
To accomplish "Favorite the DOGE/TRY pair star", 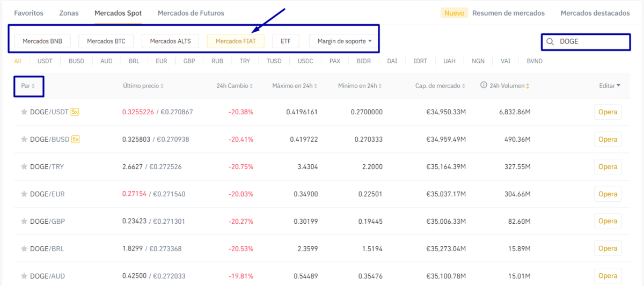I will pyautogui.click(x=24, y=167).
